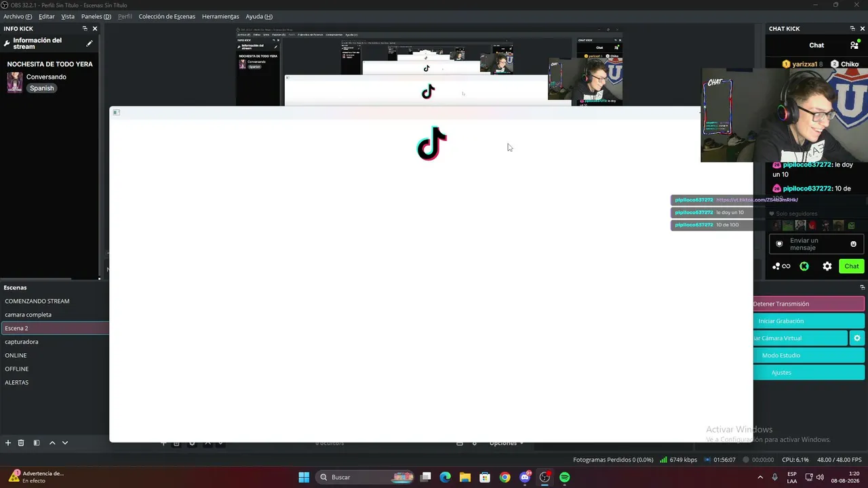
Task: Click the microphone tray icon
Action: click(x=775, y=477)
